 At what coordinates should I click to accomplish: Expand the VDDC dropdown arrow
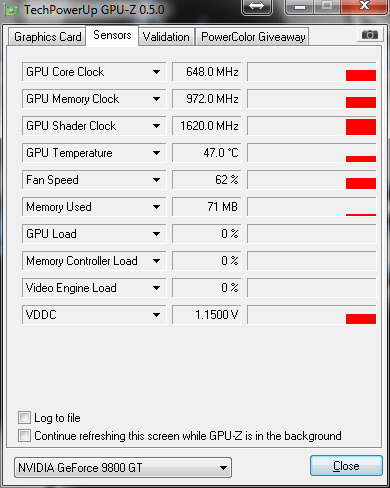tap(156, 315)
